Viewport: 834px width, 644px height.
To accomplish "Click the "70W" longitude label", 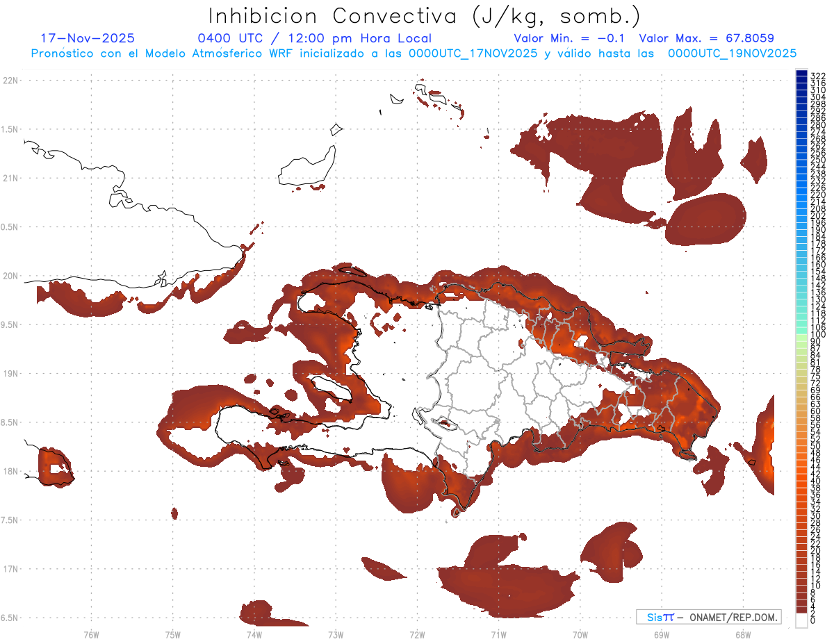I will 580,634.
